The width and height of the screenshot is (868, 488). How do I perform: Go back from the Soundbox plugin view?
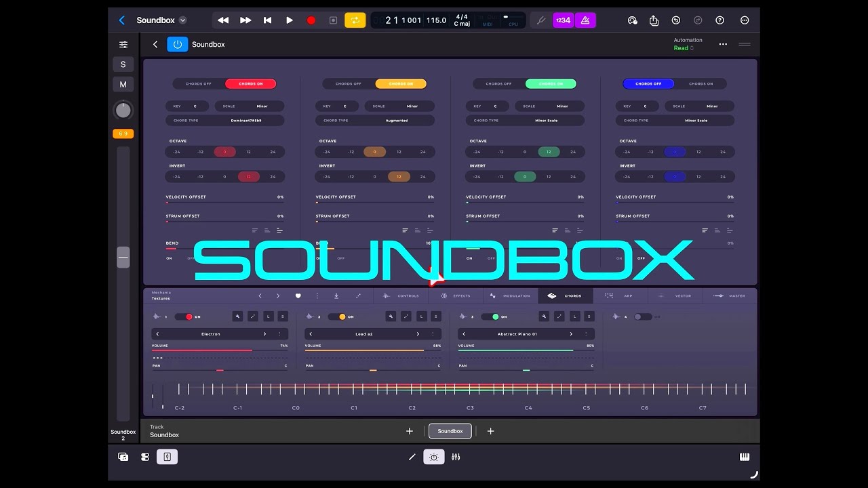point(155,44)
